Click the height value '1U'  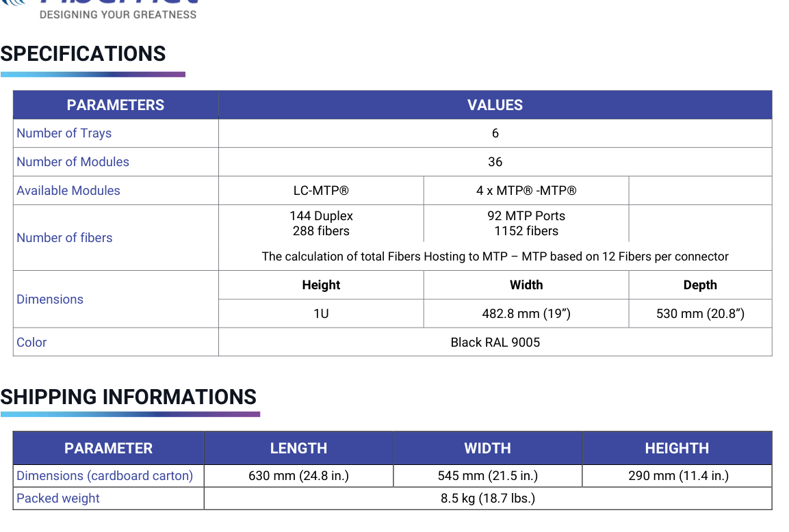click(x=321, y=314)
